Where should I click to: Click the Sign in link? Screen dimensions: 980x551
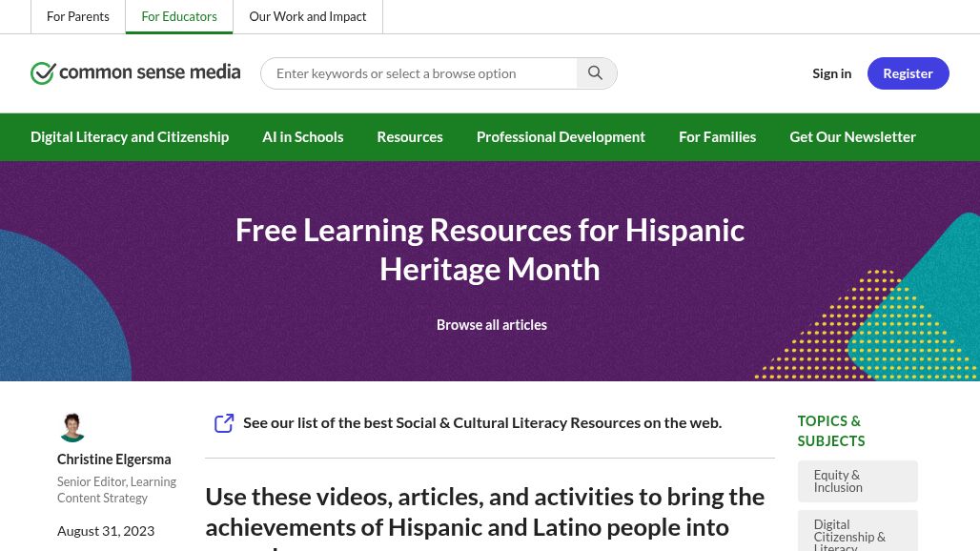pyautogui.click(x=831, y=72)
